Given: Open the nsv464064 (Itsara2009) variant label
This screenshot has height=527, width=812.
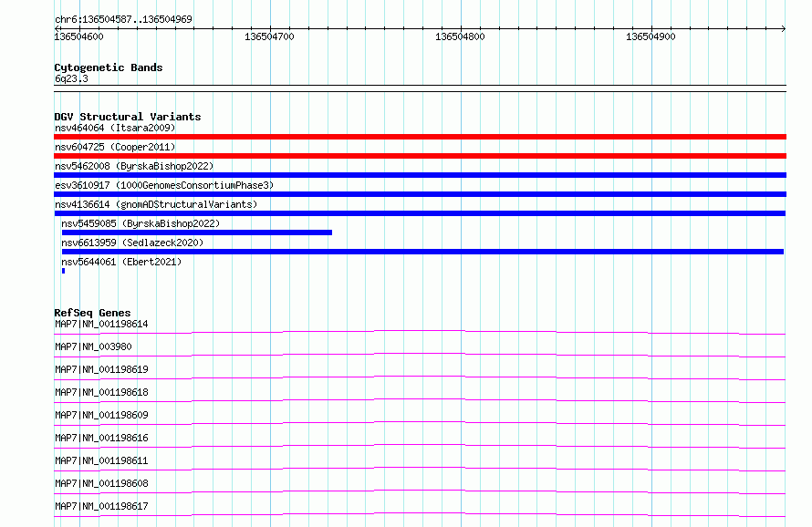Looking at the screenshot, I should coord(115,128).
